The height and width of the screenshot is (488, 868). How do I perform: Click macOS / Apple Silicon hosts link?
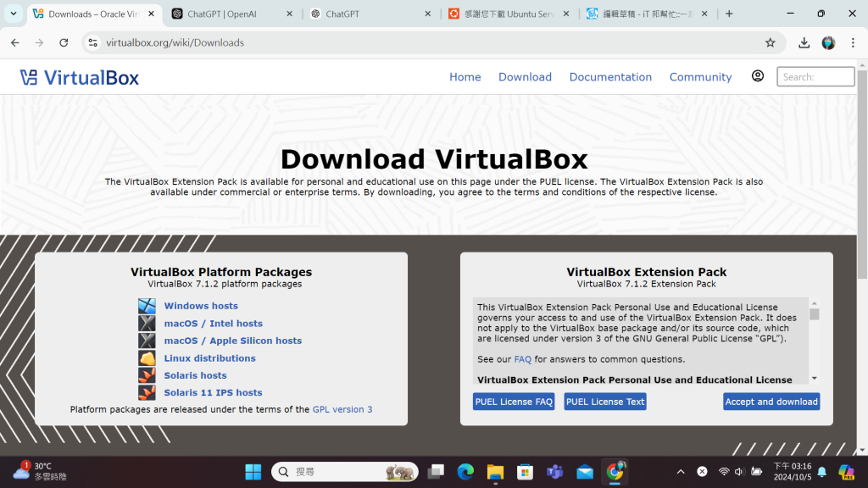(233, 341)
